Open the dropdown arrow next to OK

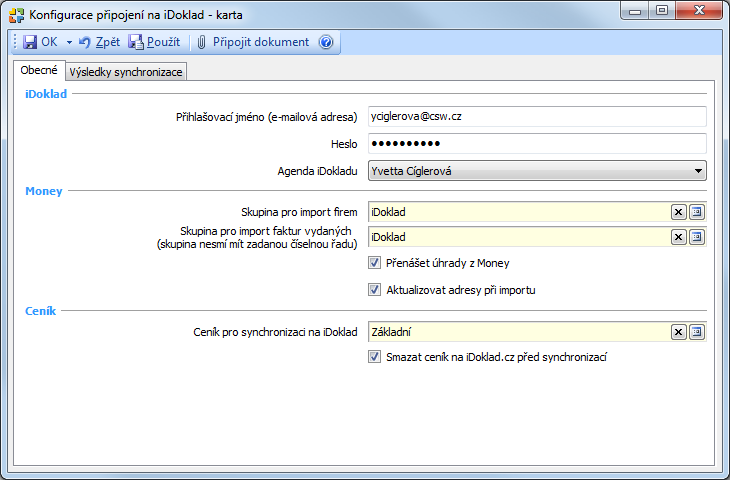pos(69,42)
